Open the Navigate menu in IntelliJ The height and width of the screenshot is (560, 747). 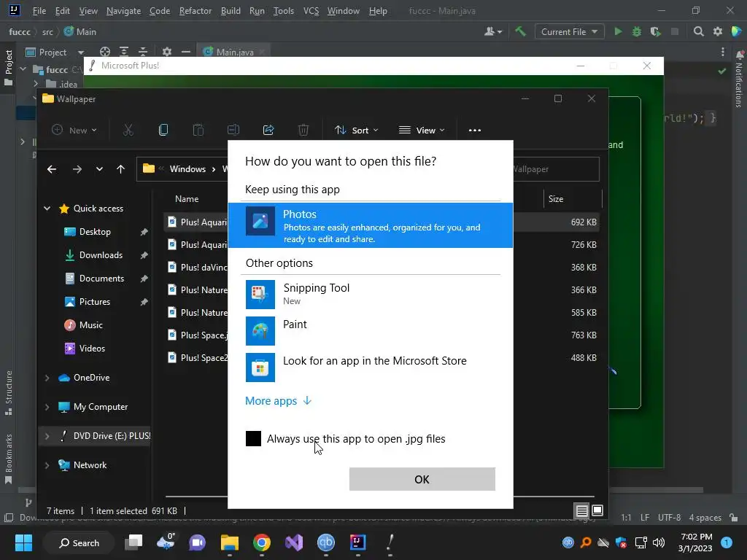click(123, 10)
